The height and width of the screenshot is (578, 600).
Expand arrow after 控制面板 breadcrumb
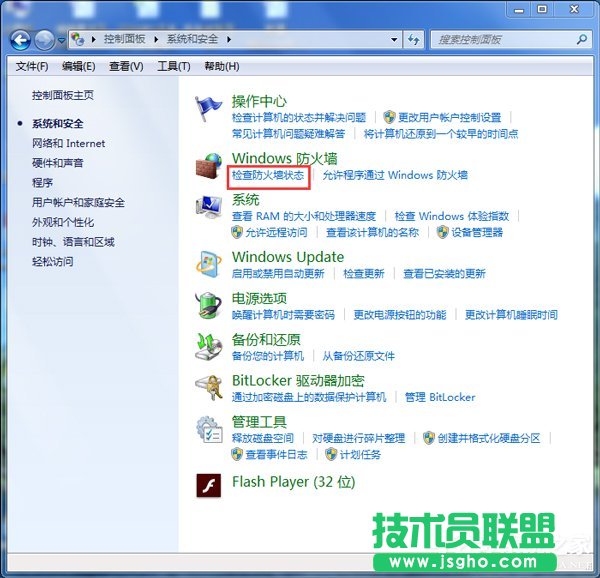pyautogui.click(x=156, y=39)
